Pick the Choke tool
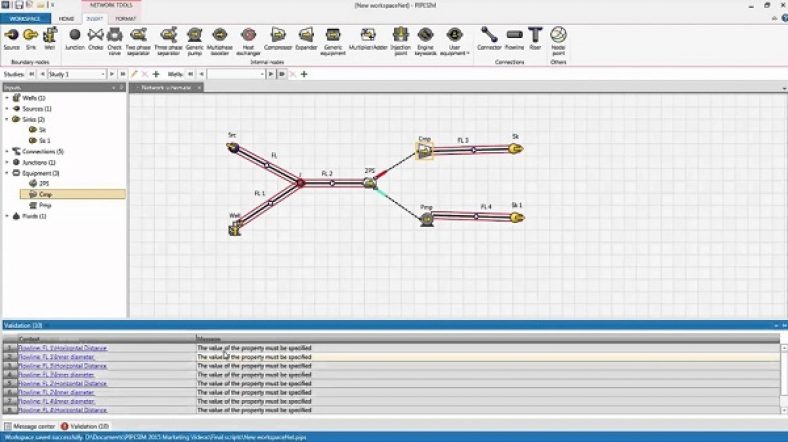This screenshot has width=788, height=442. coord(95,40)
